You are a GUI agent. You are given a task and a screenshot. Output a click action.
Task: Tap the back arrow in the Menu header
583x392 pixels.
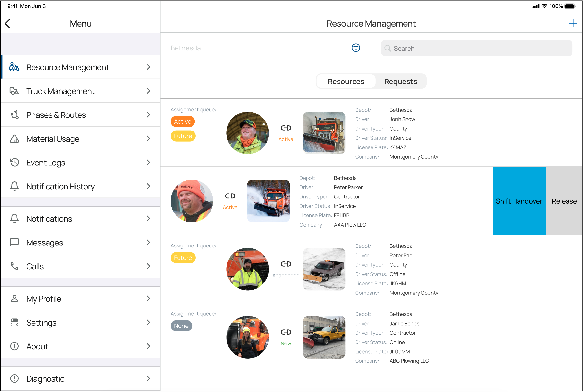(7, 24)
